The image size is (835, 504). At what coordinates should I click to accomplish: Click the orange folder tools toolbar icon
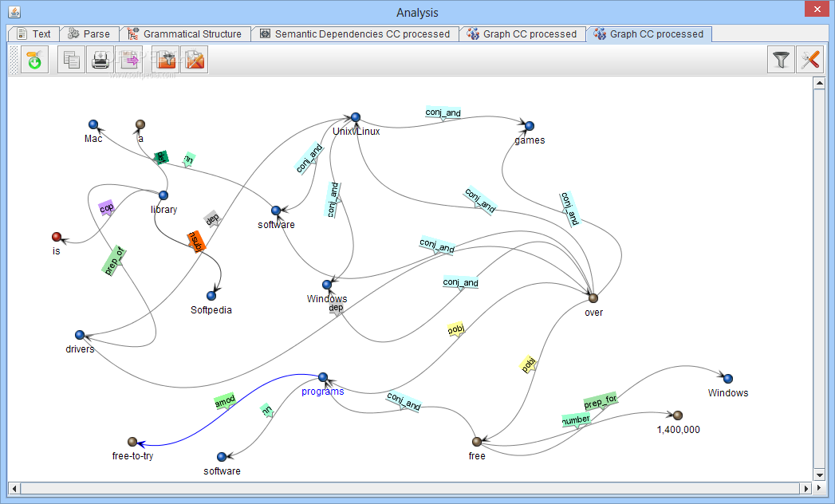[x=195, y=60]
